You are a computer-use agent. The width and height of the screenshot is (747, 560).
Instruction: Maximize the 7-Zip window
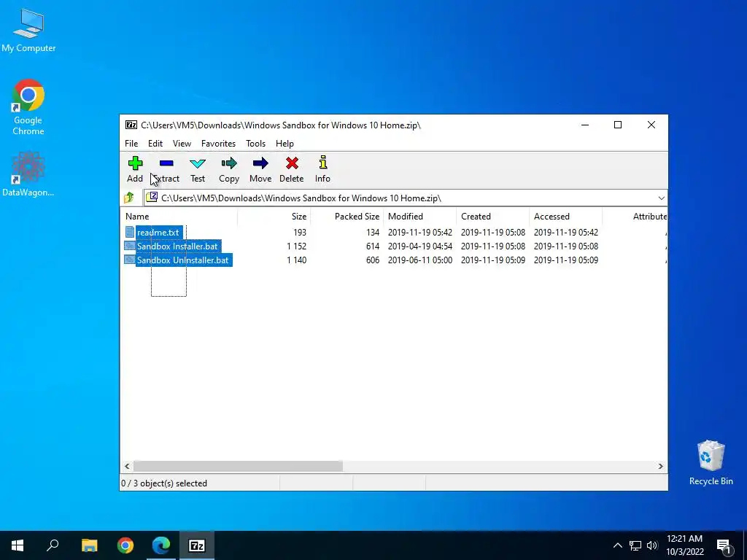click(618, 125)
